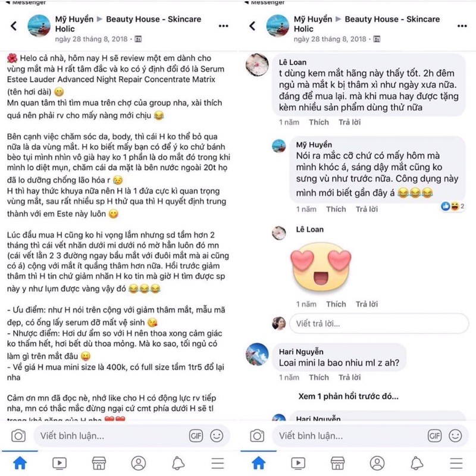Open notifications bell in left bottom navbar

pyautogui.click(x=178, y=464)
